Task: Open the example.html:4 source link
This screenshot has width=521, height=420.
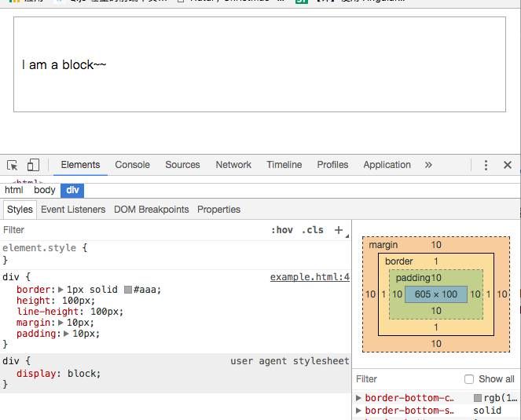Action: coord(310,277)
